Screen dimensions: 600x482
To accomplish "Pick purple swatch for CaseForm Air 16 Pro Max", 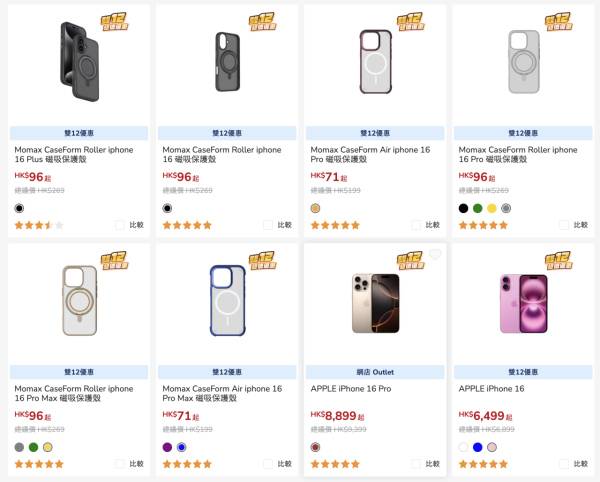I will pyautogui.click(x=168, y=447).
